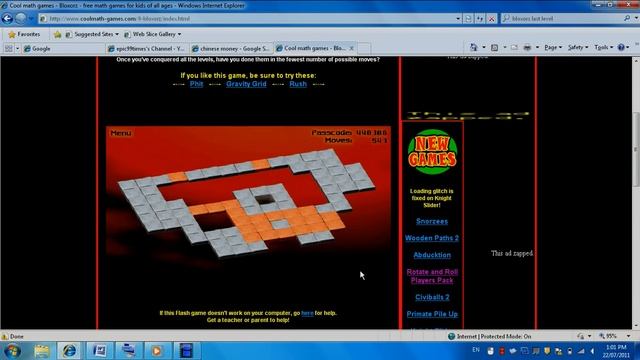The width and height of the screenshot is (640, 360).
Task: Click the Feeds toolbar icon
Action: [x=495, y=48]
